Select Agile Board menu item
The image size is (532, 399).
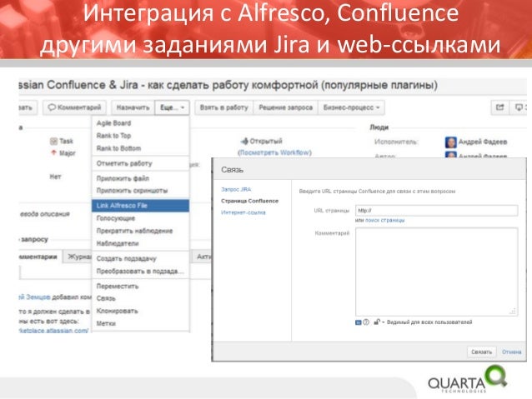(140, 123)
